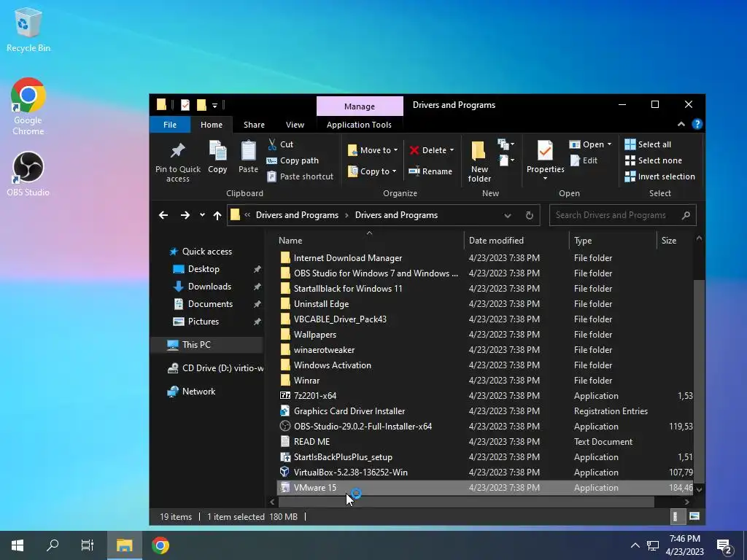Screen dimensions: 747x560
Task: Click the horizontal scrollbar right arrow
Action: click(x=686, y=502)
